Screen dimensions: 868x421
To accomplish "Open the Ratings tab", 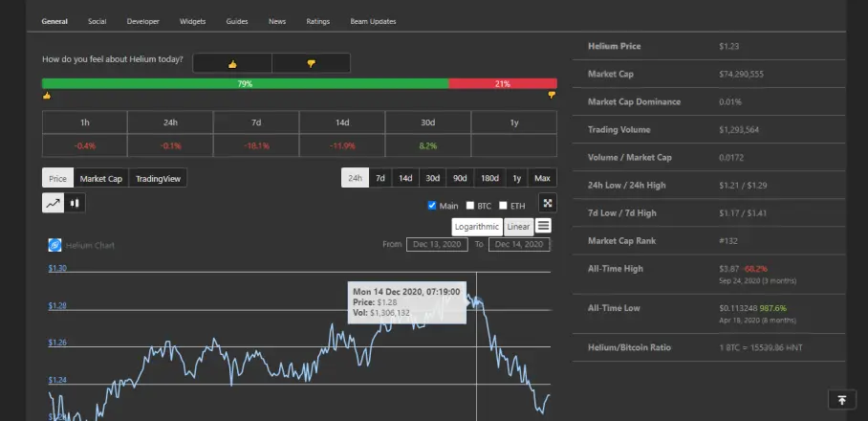I will (x=317, y=22).
